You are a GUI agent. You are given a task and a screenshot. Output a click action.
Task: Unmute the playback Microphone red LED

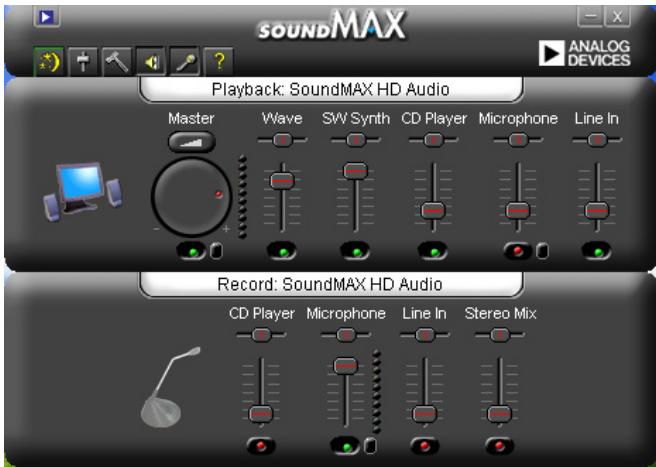click(x=518, y=251)
